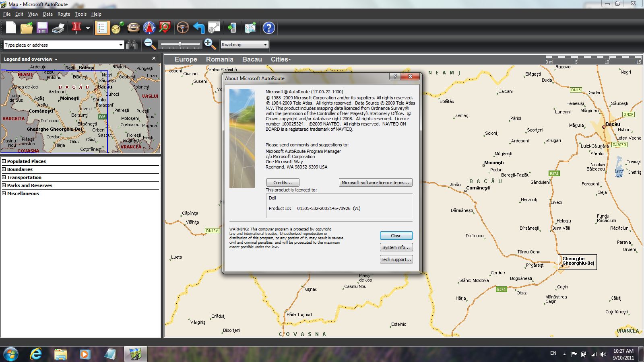Click the Romania breadcrumb link
Viewport: 644px width, 362px height.
pyautogui.click(x=219, y=59)
